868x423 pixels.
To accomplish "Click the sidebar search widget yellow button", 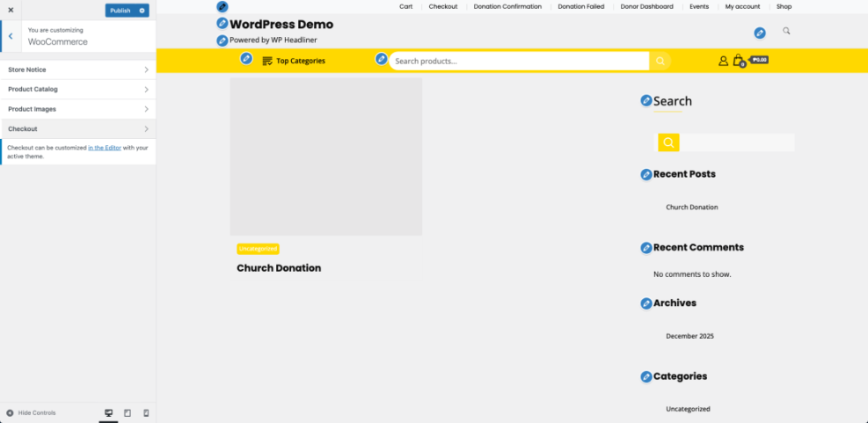I will [668, 142].
